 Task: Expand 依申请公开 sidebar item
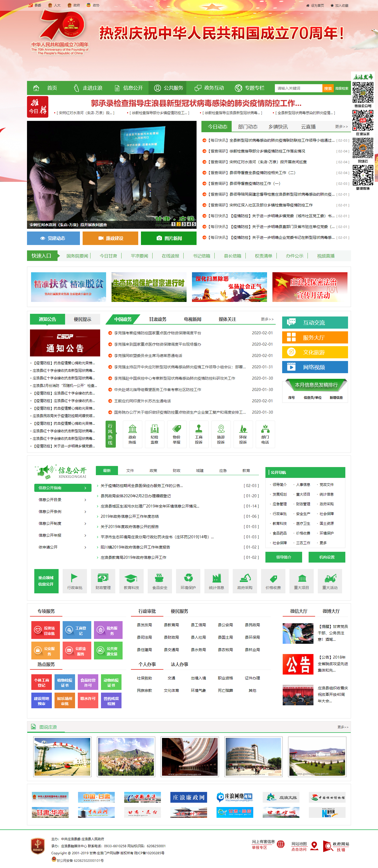click(63, 547)
